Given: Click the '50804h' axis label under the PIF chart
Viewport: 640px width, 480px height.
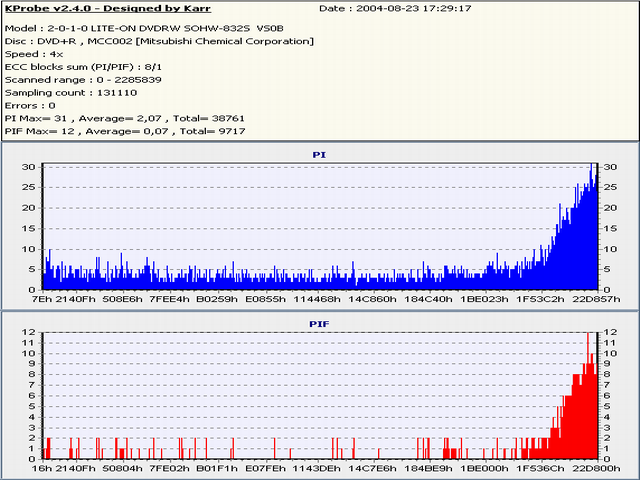Looking at the screenshot, I should pyautogui.click(x=122, y=468).
